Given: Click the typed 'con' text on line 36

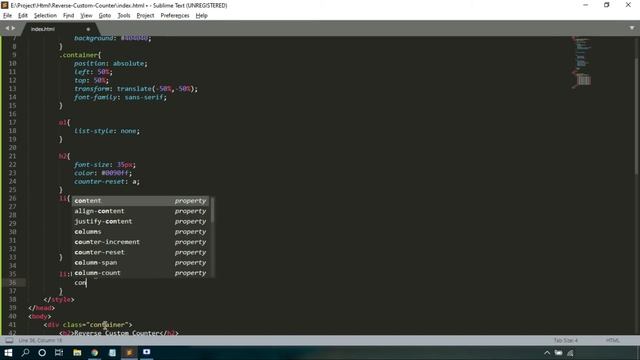Looking at the screenshot, I should click(x=80, y=282).
